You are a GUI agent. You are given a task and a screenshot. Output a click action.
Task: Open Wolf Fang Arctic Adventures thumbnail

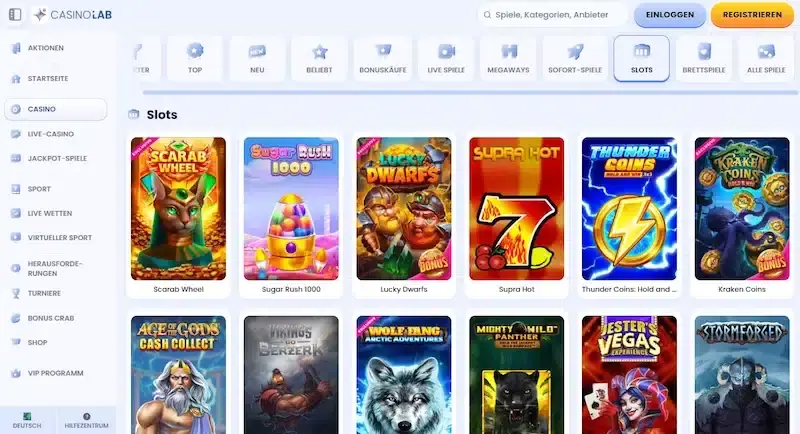[404, 375]
